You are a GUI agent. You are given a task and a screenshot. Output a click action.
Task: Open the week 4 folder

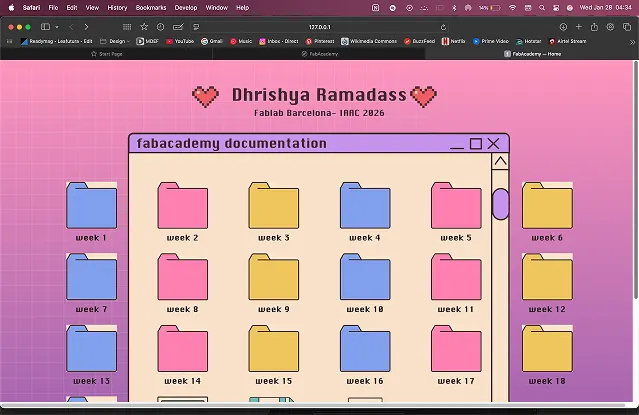(x=365, y=205)
